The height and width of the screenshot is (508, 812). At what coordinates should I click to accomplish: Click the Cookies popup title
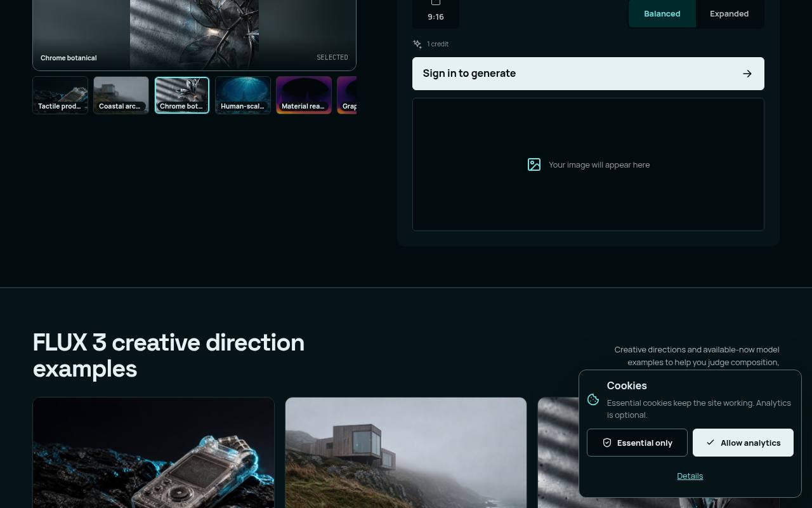tap(627, 385)
